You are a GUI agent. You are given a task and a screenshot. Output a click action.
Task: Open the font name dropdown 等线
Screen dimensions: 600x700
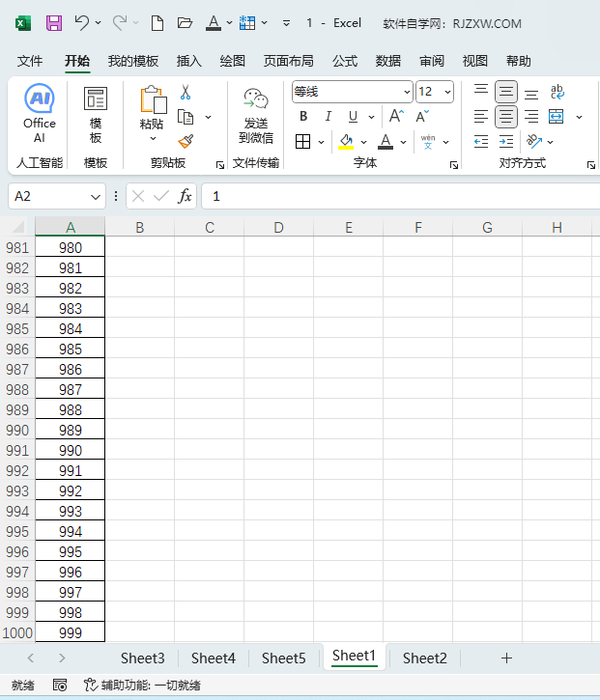[x=407, y=92]
